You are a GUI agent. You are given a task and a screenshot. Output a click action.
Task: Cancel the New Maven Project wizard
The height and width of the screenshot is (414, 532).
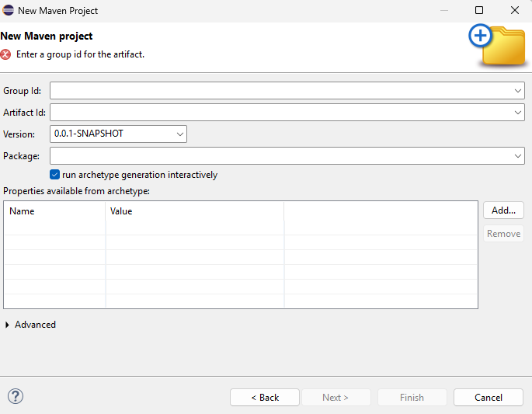pos(489,398)
